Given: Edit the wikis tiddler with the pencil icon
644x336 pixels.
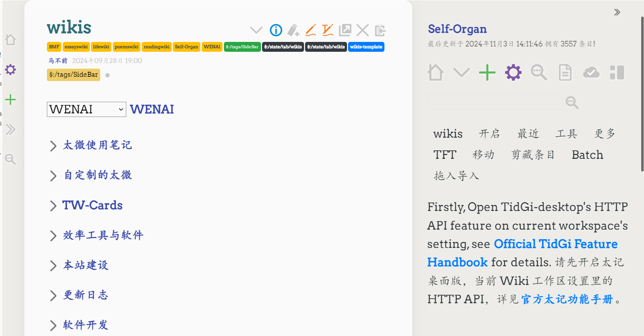Looking at the screenshot, I should (x=310, y=30).
